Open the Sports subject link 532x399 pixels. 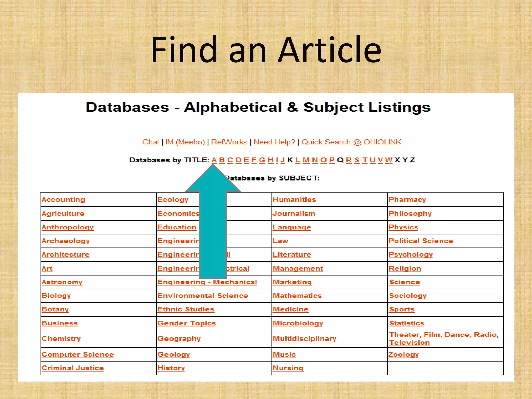click(x=402, y=309)
